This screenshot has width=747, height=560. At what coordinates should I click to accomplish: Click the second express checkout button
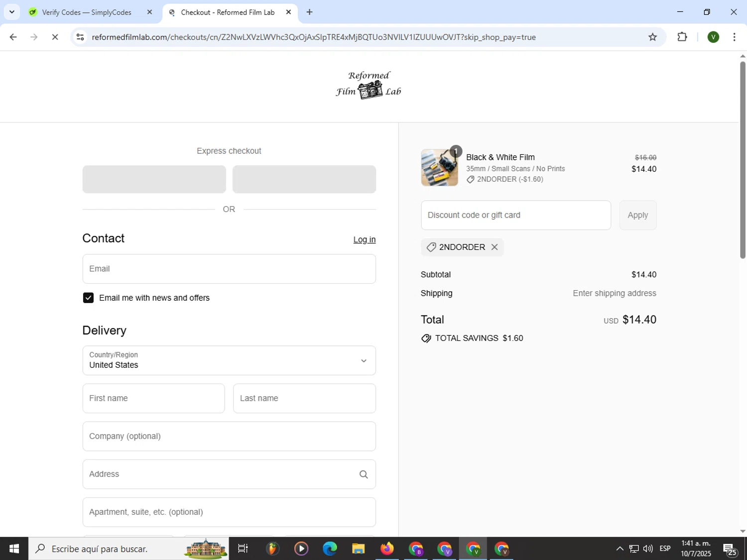(x=304, y=179)
